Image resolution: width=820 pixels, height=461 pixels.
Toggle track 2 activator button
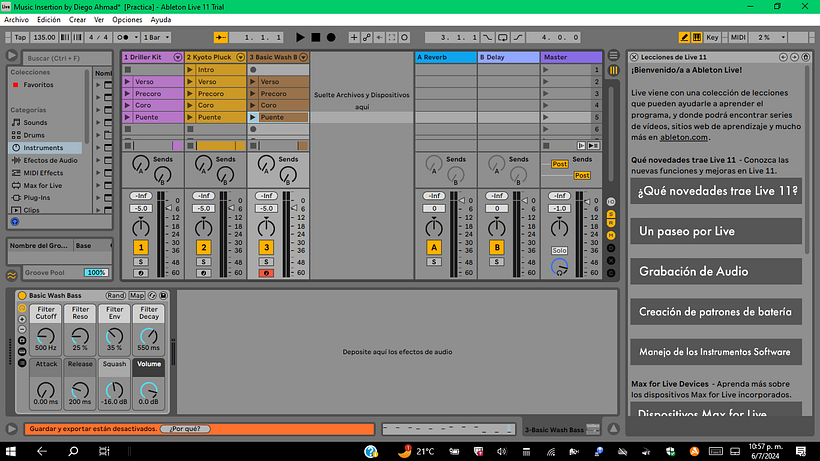[x=203, y=247]
